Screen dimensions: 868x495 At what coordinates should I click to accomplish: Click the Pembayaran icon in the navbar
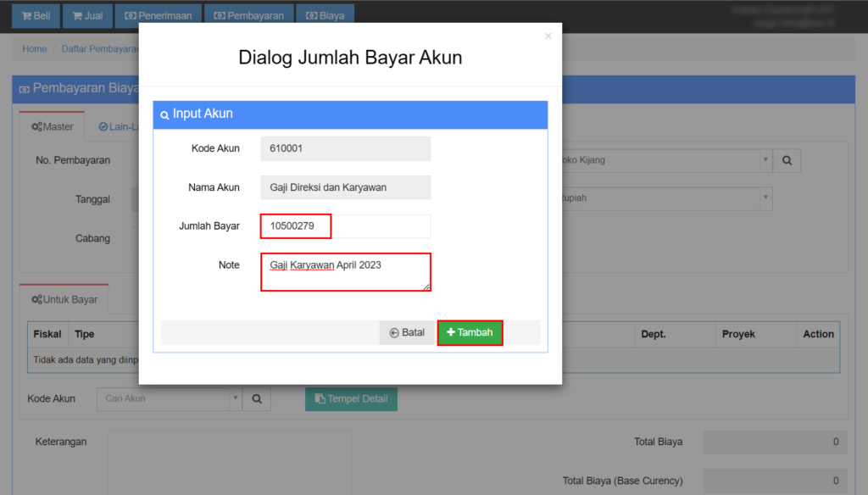[x=219, y=14]
